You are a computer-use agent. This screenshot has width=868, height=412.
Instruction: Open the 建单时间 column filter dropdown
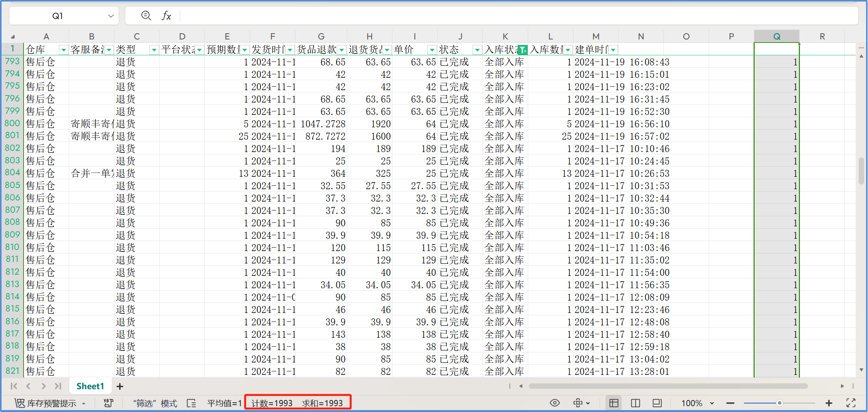[x=613, y=50]
